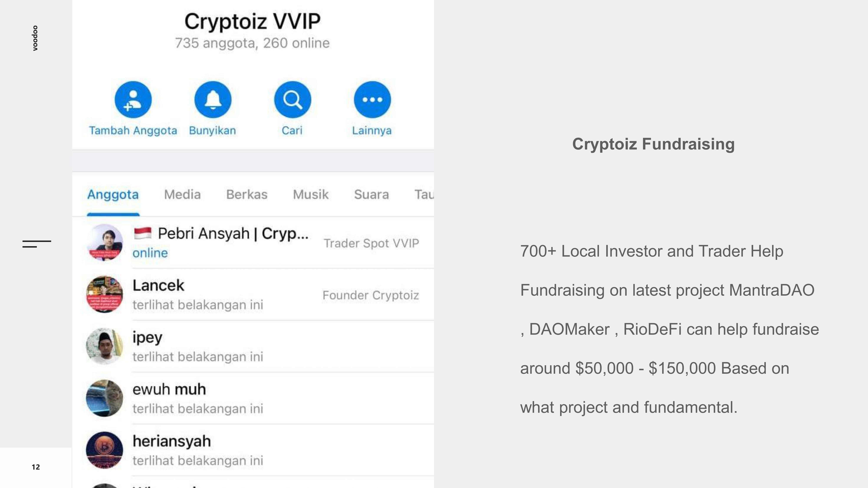Open the Berkas tab

point(247,195)
